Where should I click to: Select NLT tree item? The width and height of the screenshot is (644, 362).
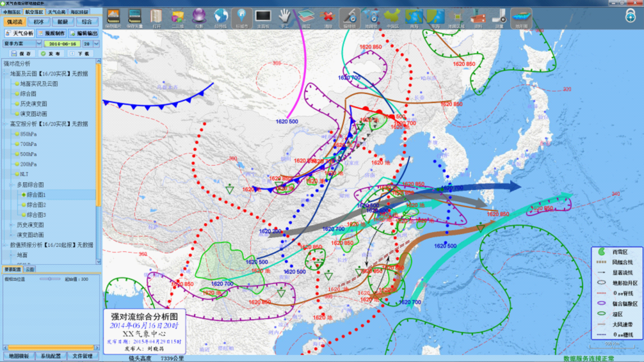click(24, 175)
